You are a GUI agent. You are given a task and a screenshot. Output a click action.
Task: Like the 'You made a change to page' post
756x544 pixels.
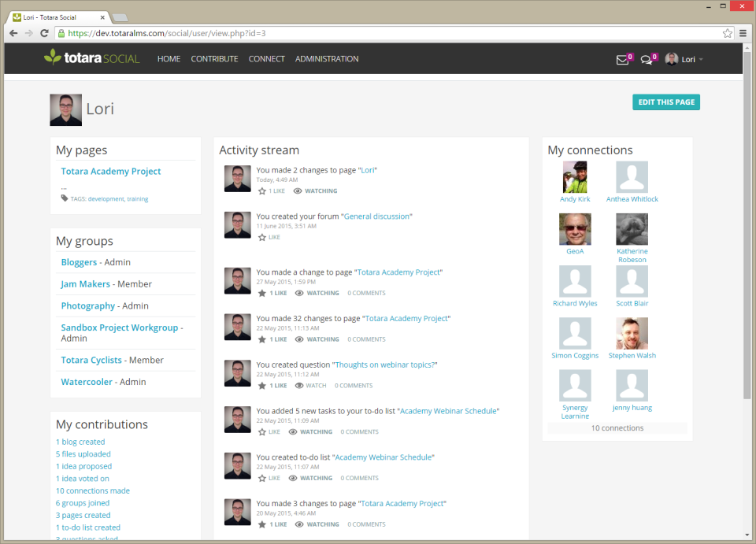pyautogui.click(x=262, y=293)
